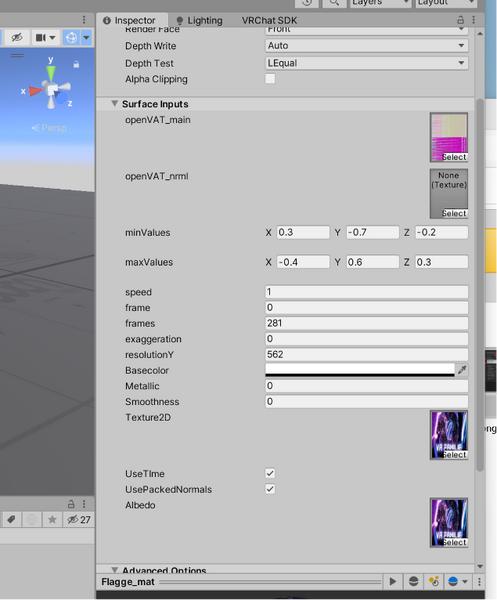The width and height of the screenshot is (497, 600).
Task: Open the Depth Write dropdown
Action: (367, 46)
